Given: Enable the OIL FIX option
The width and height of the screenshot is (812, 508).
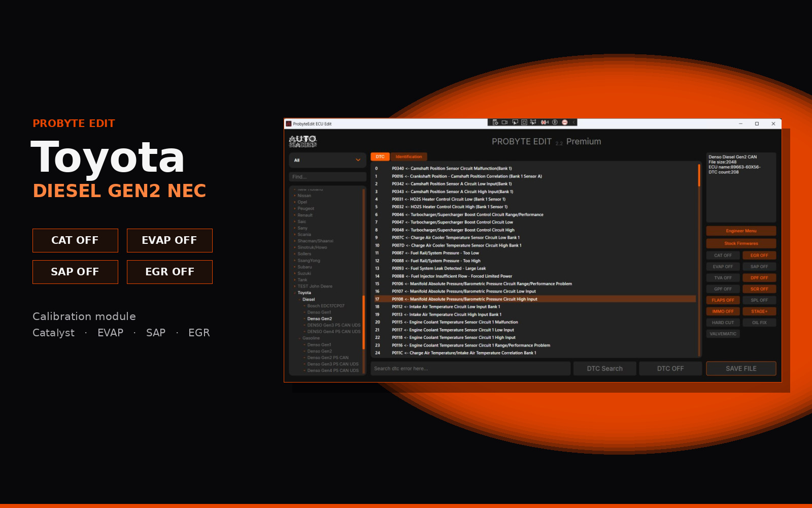Looking at the screenshot, I should point(759,323).
